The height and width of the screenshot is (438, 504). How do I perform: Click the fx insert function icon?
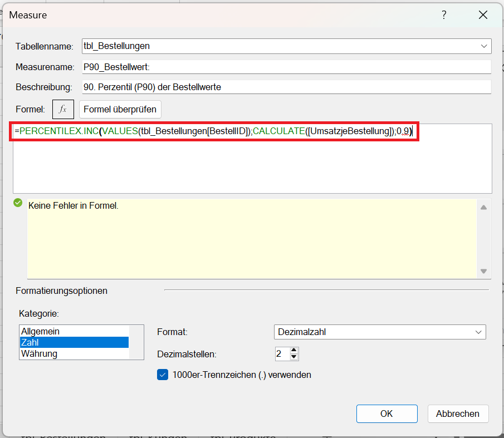[x=63, y=109]
